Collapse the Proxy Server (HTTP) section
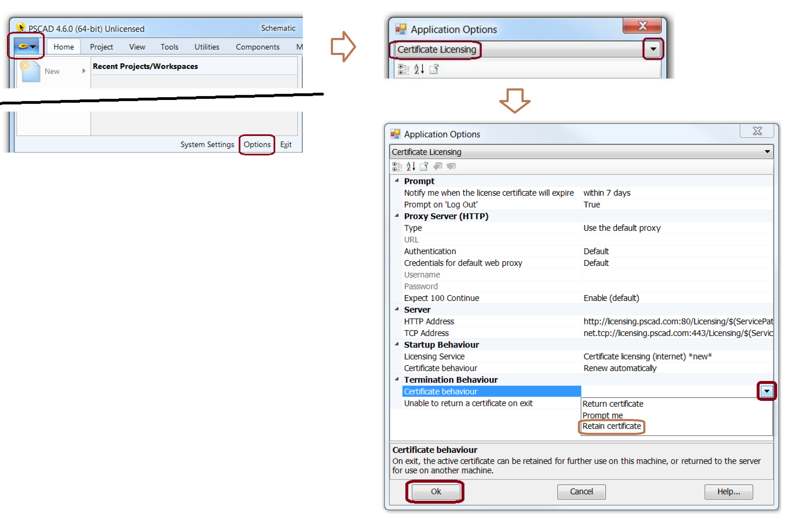Image resolution: width=797 pixels, height=532 pixels. (396, 216)
